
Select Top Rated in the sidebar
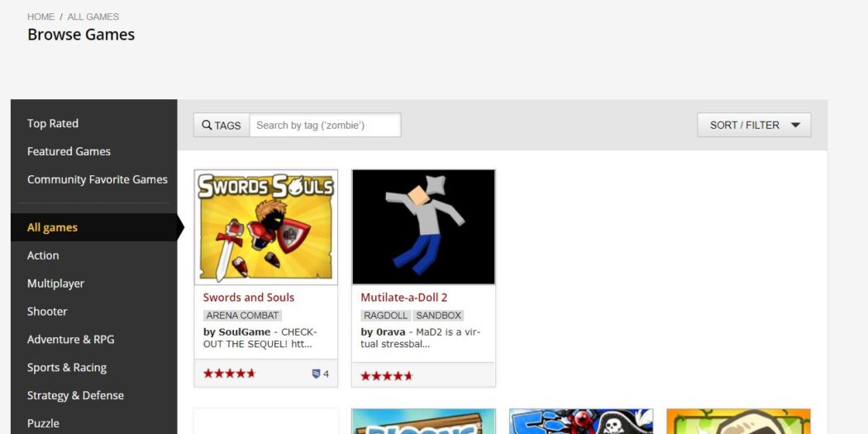(53, 123)
